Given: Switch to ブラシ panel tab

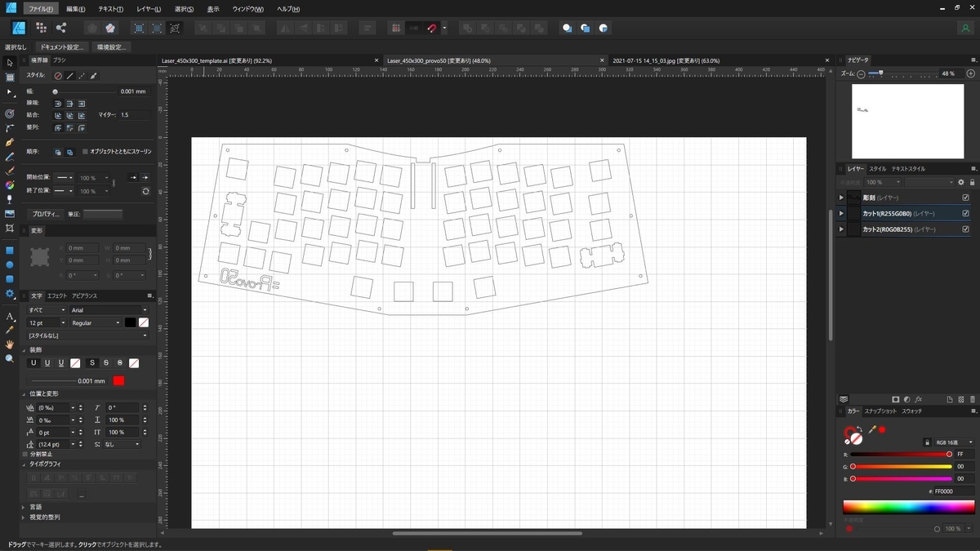Looking at the screenshot, I should coord(60,60).
